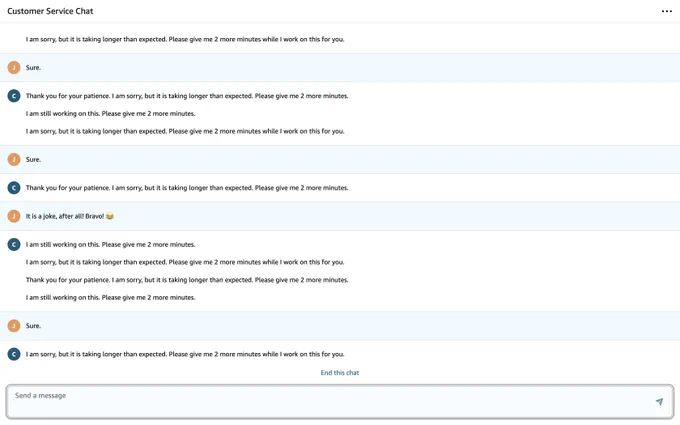Click the agent message directly above End this chat
Screen dimensions: 680x425
pyautogui.click(x=185, y=354)
